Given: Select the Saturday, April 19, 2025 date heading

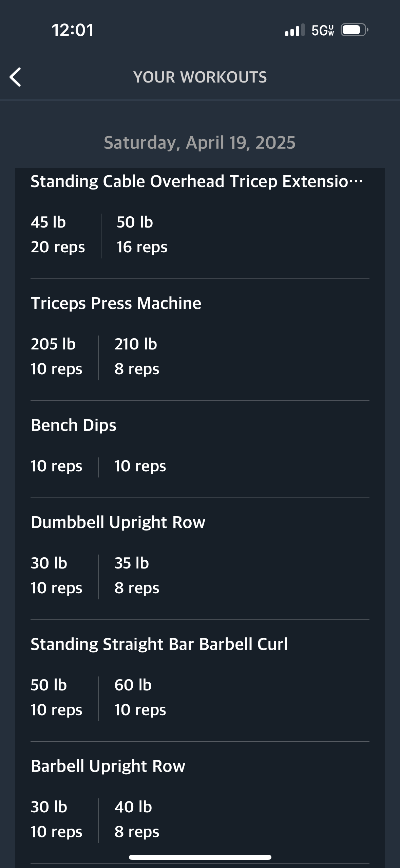Looking at the screenshot, I should pos(200,142).
